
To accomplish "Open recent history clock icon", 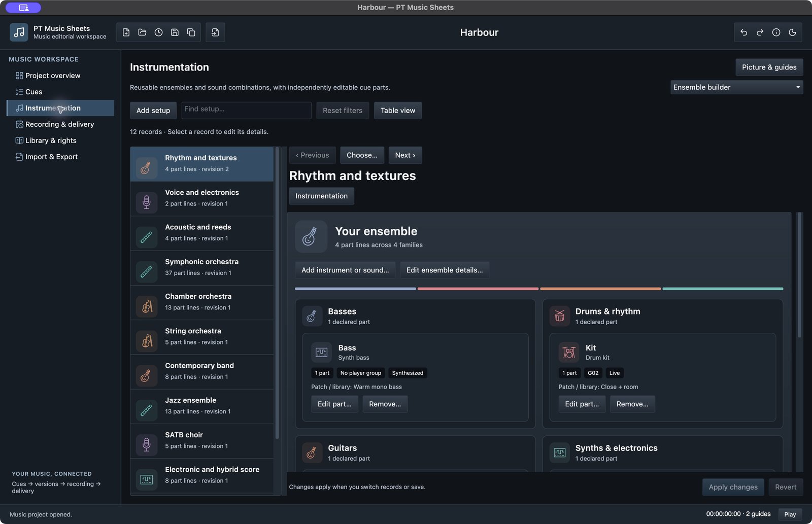I will pyautogui.click(x=159, y=32).
